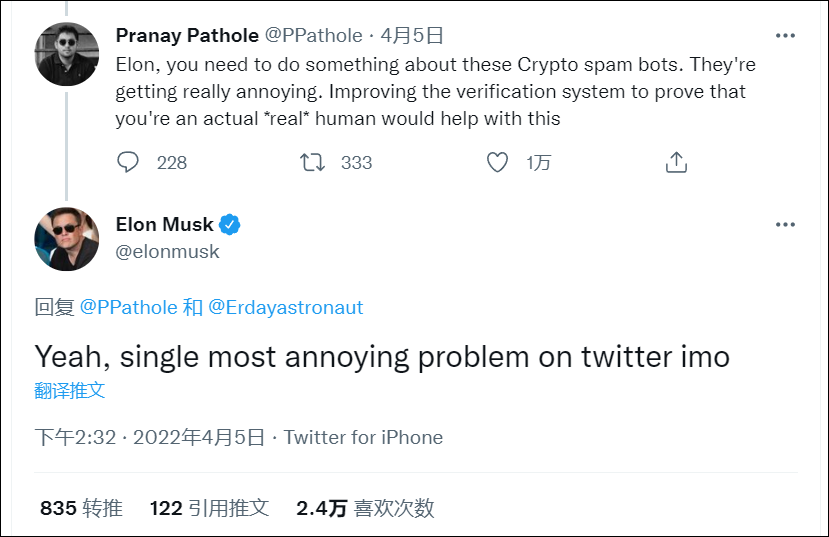Like Pranay Pathole's tweet with the heart icon
The width and height of the screenshot is (829, 537).
click(497, 162)
